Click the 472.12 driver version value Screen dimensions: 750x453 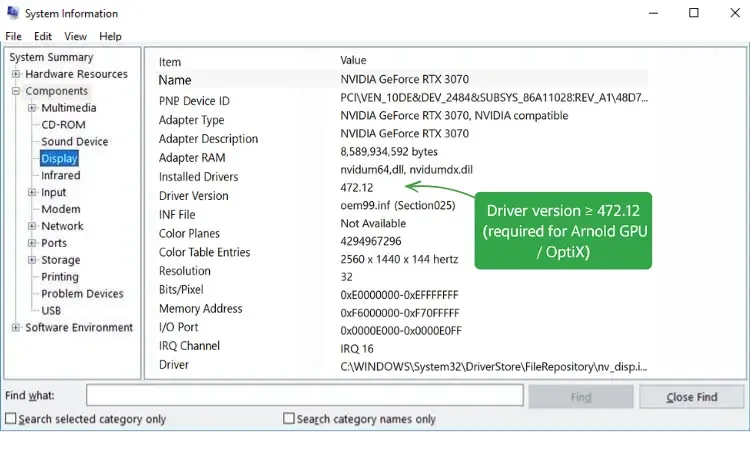point(357,188)
